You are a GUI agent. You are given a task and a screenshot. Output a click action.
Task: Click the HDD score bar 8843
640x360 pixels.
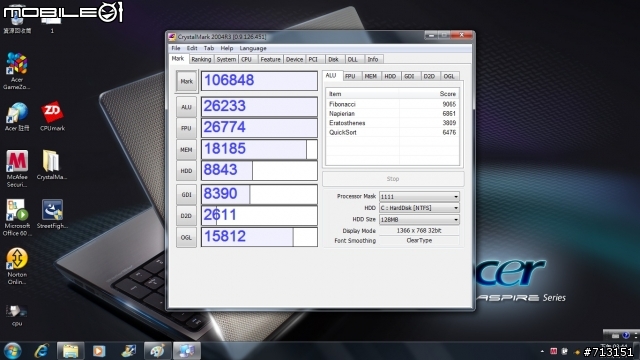[x=259, y=170]
